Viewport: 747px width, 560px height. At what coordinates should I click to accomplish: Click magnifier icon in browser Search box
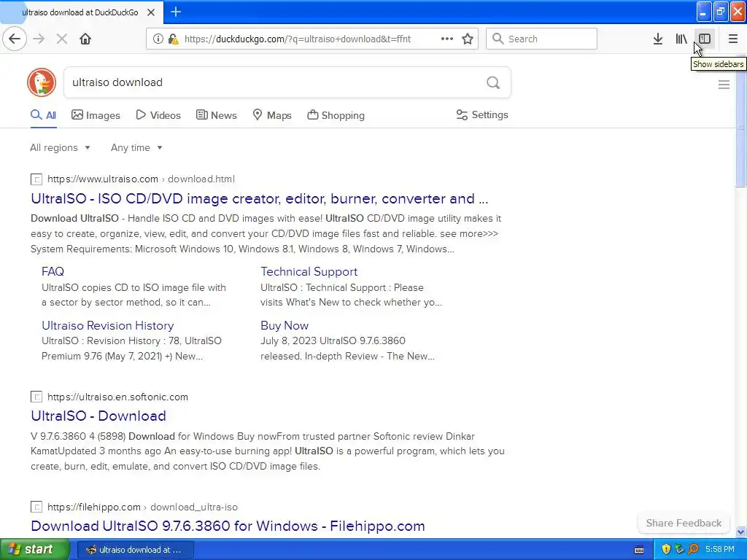pyautogui.click(x=498, y=39)
